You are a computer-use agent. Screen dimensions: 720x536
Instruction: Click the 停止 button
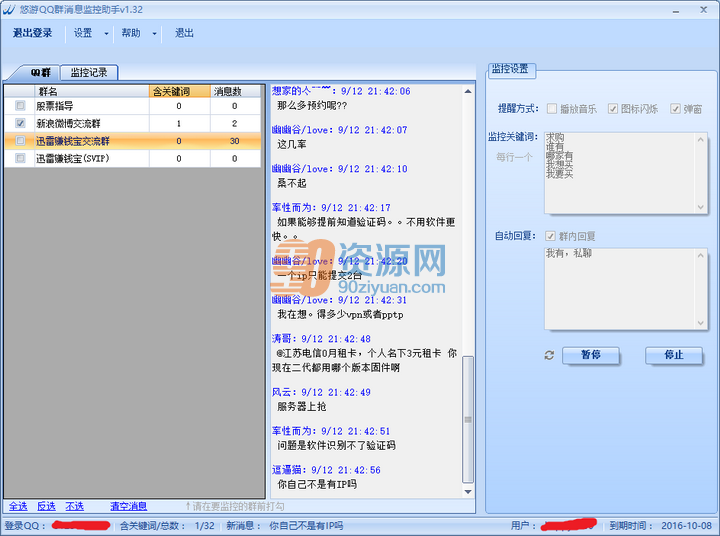(674, 355)
